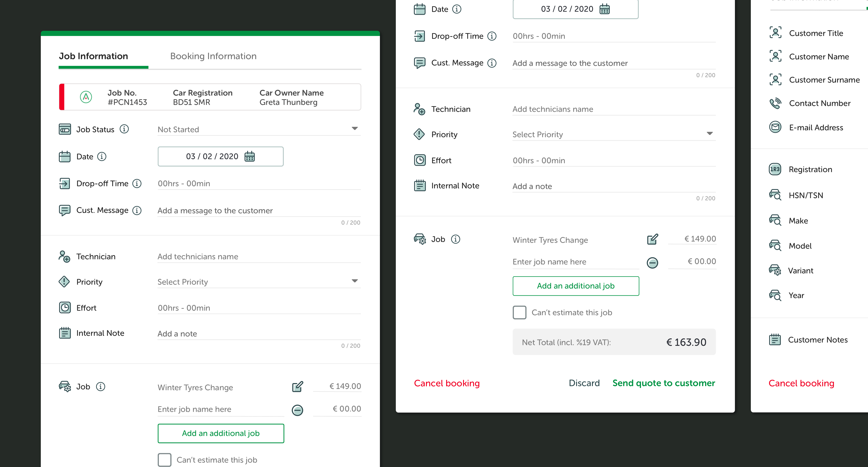Open the Job Status dropdown showing Not Started
Image resolution: width=868 pixels, height=467 pixels.
click(259, 129)
